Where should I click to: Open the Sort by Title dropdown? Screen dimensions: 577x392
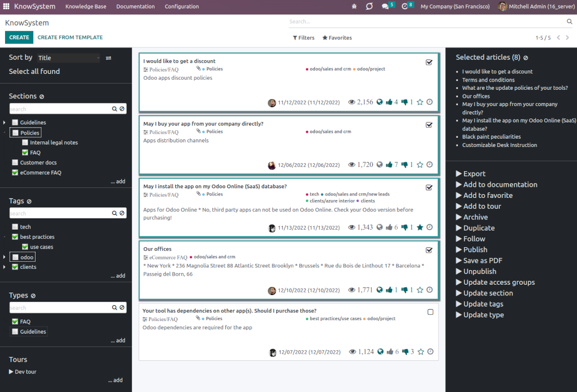[68, 58]
